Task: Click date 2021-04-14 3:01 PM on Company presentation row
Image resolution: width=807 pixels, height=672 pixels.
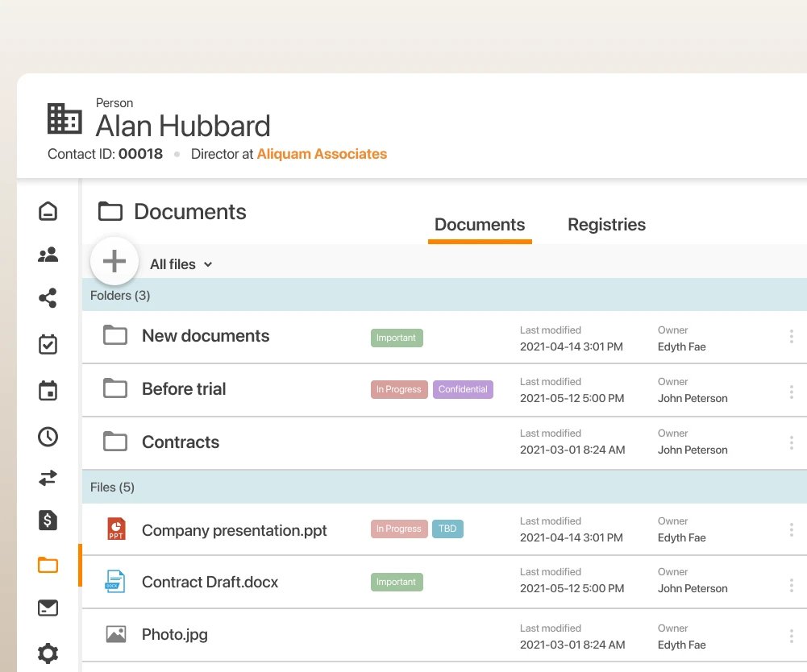Action: 572,537
